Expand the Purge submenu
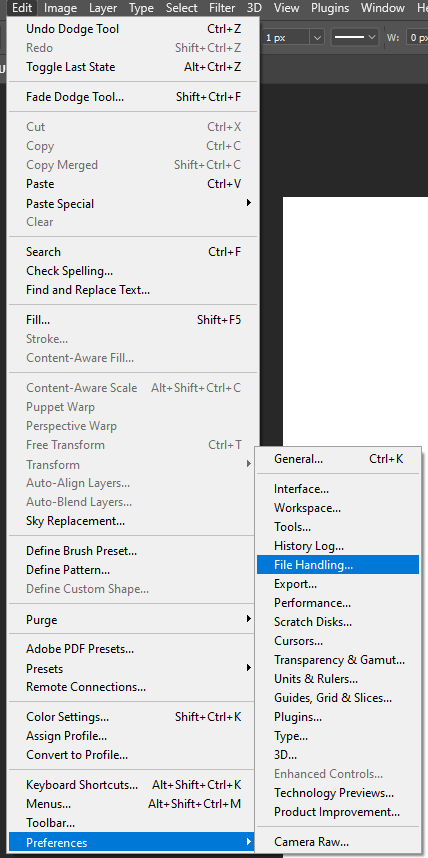The height and width of the screenshot is (858, 428). pos(133,620)
